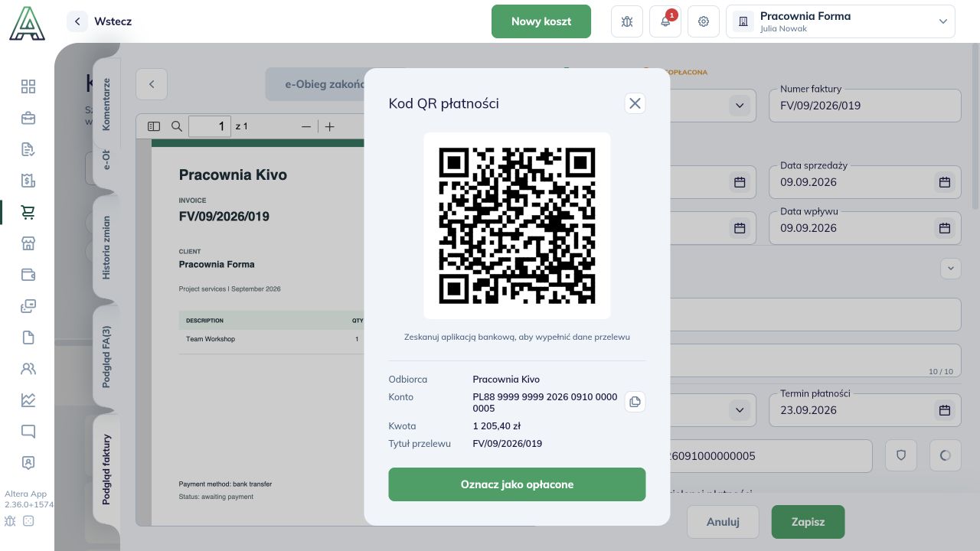The width and height of the screenshot is (980, 551).
Task: Open the invoice dollar icon in sidebar
Action: coord(28,181)
